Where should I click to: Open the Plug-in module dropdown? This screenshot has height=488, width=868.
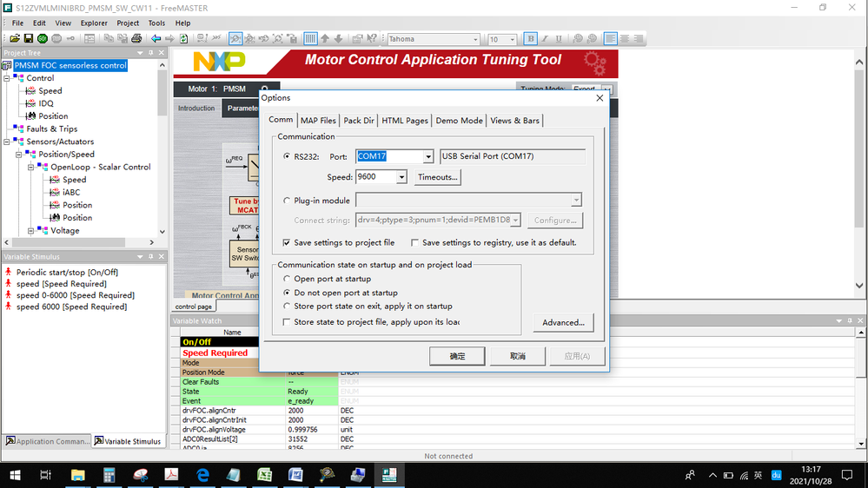click(576, 200)
